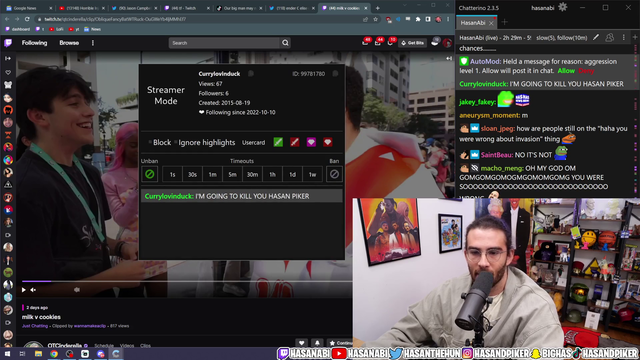The width and height of the screenshot is (640, 360).
Task: Click the browser address bar URL
Action: click(115, 19)
